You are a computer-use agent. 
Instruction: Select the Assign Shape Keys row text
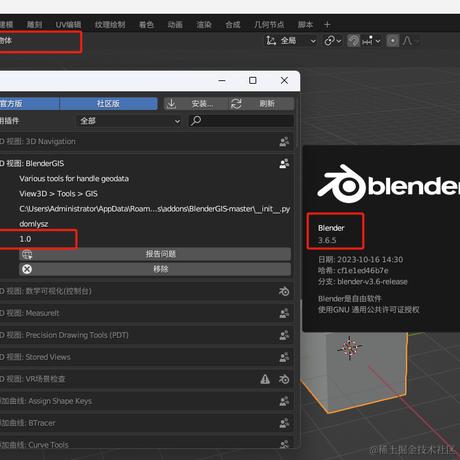pos(46,401)
